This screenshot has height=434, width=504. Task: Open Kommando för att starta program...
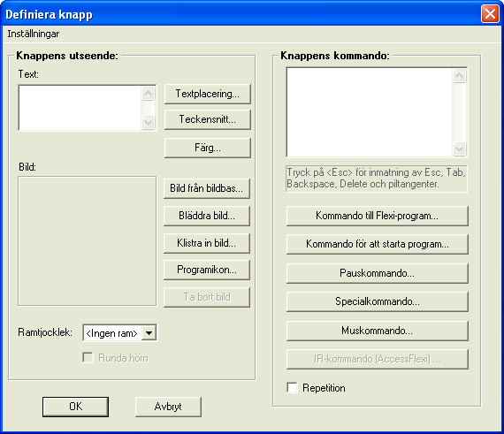point(377,244)
